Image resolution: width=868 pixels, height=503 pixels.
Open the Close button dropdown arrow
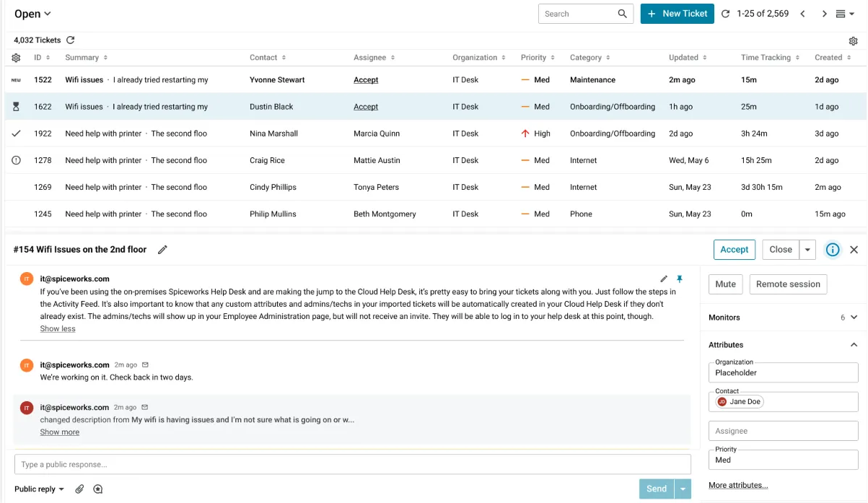(808, 250)
